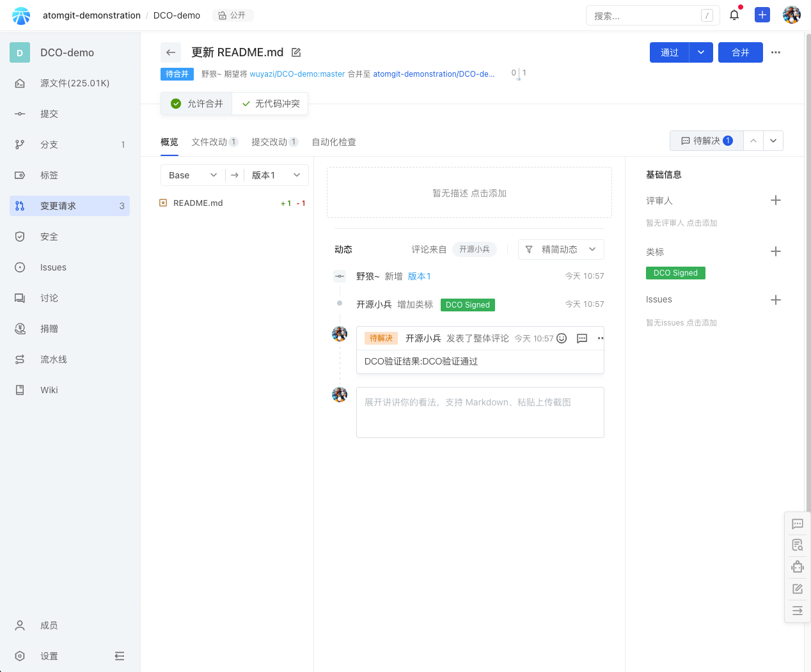This screenshot has height=672, width=811.
Task: Add an emoji reaction to the comment
Action: click(562, 338)
